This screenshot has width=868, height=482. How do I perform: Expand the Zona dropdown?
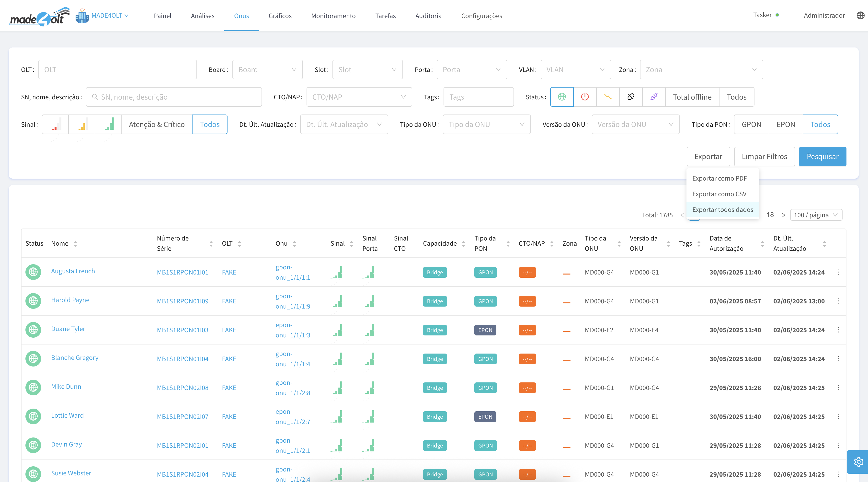pos(701,70)
